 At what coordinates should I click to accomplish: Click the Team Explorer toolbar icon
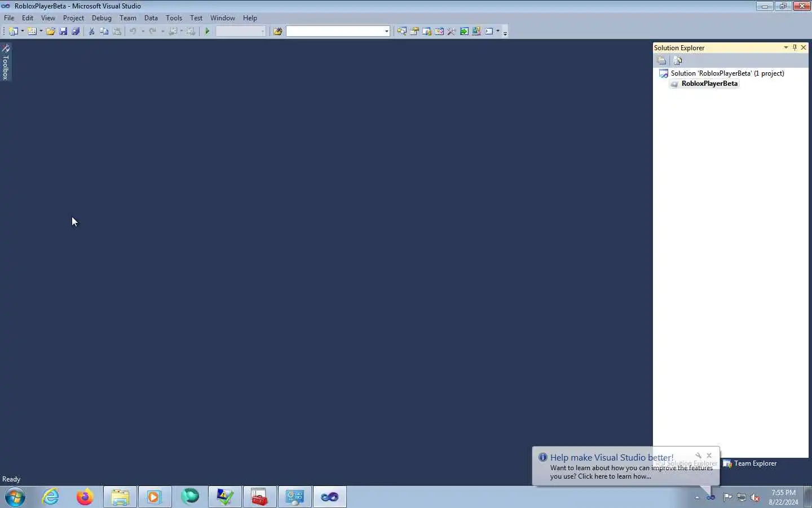(426, 32)
